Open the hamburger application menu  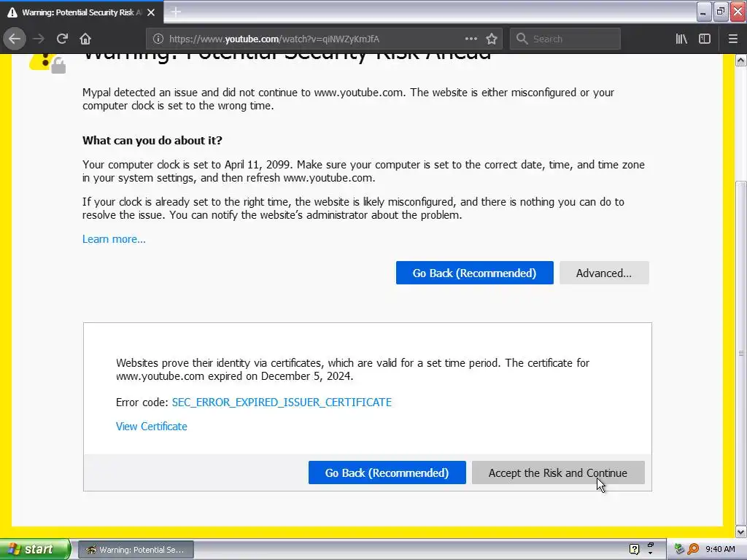733,39
